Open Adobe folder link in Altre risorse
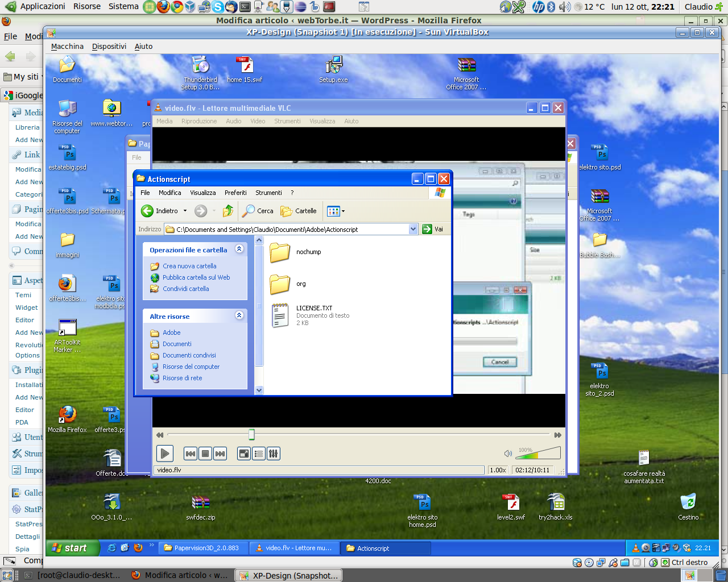 click(x=172, y=332)
